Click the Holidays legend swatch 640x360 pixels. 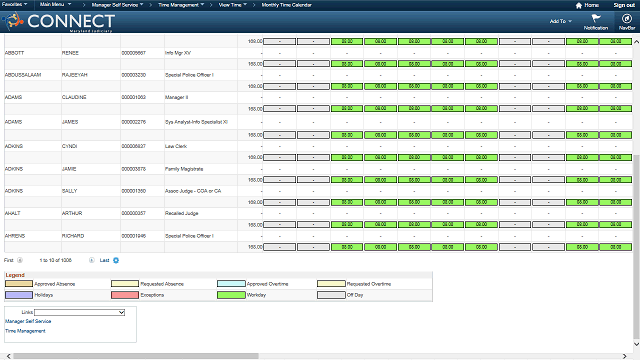point(19,295)
